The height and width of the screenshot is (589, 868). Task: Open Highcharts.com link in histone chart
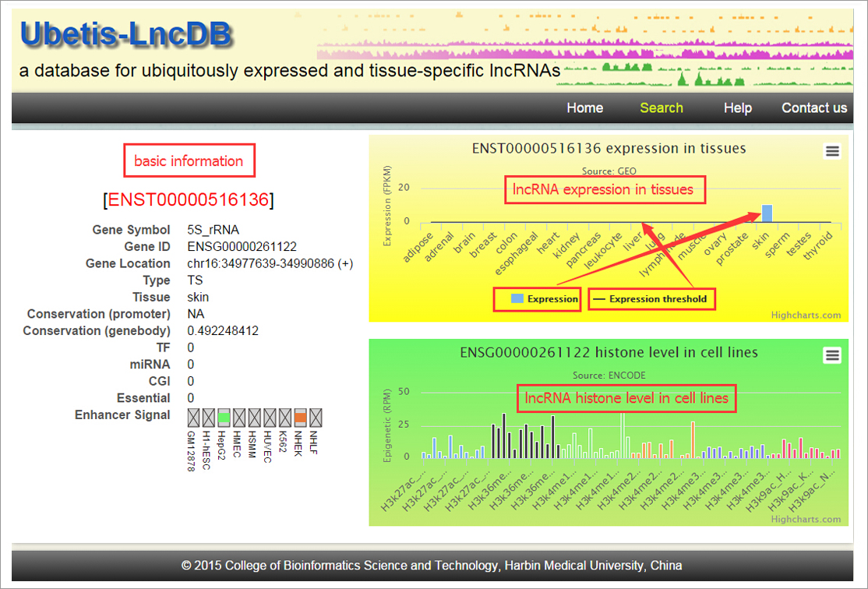806,520
